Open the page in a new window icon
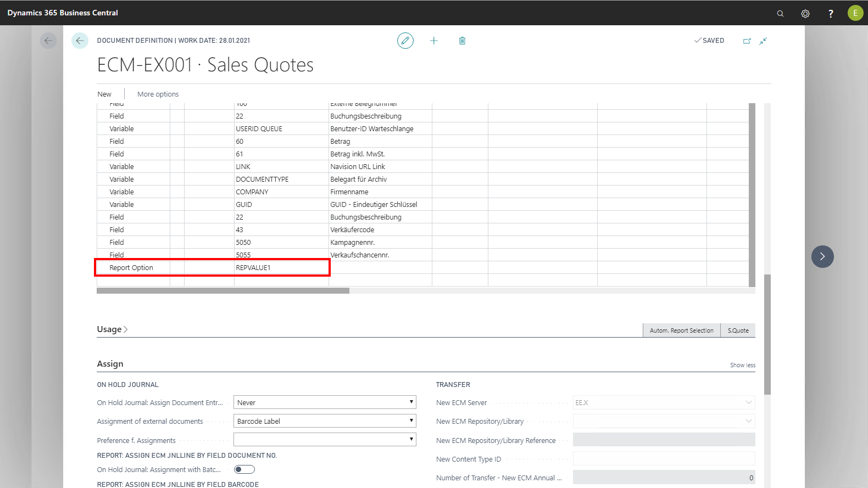 747,41
